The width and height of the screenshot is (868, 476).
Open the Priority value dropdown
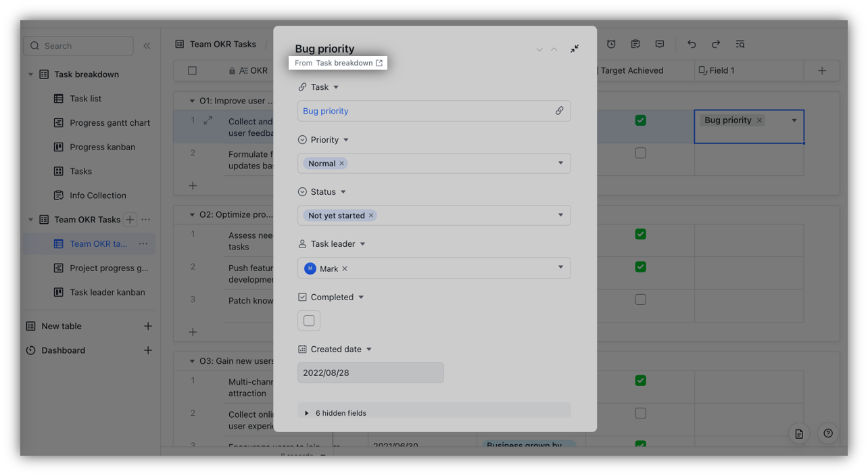coord(560,163)
